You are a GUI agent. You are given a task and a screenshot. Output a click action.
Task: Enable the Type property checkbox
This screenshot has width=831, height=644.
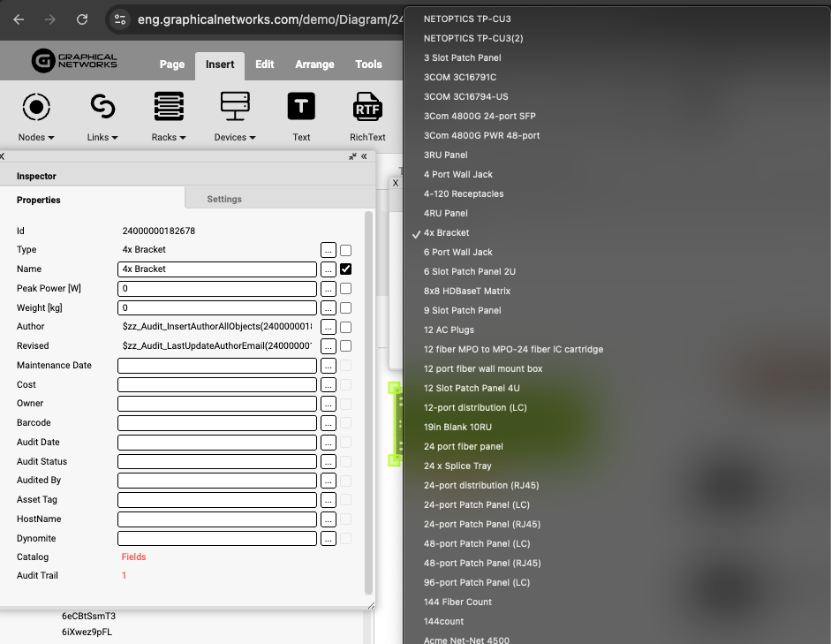[346, 250]
